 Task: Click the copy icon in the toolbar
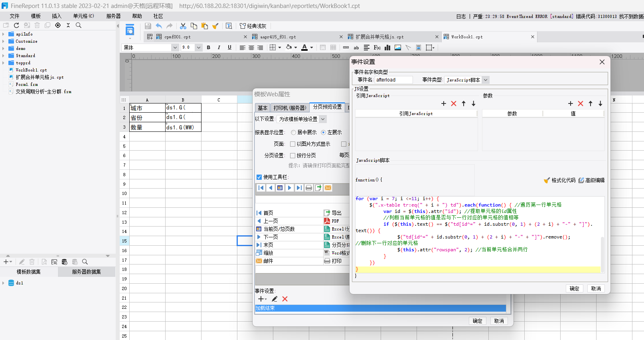pyautogui.click(x=194, y=26)
